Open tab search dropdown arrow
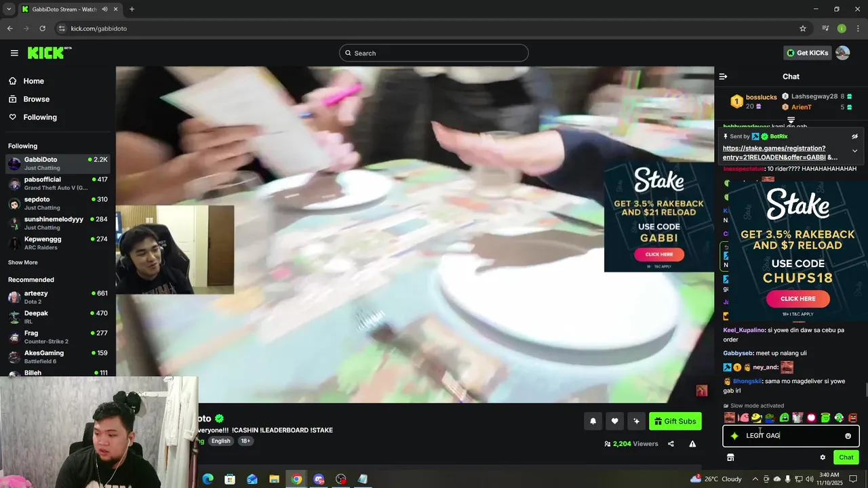 8,9
